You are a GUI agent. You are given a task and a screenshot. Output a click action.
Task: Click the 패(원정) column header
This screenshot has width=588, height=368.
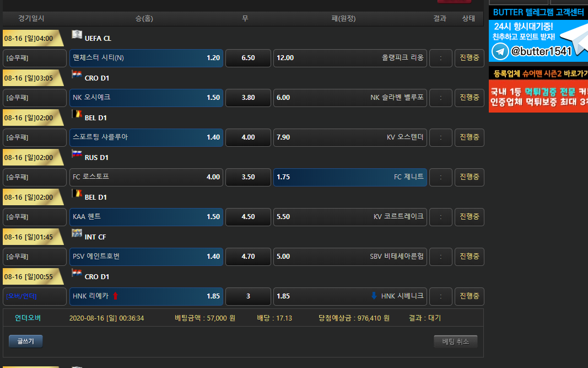(343, 19)
